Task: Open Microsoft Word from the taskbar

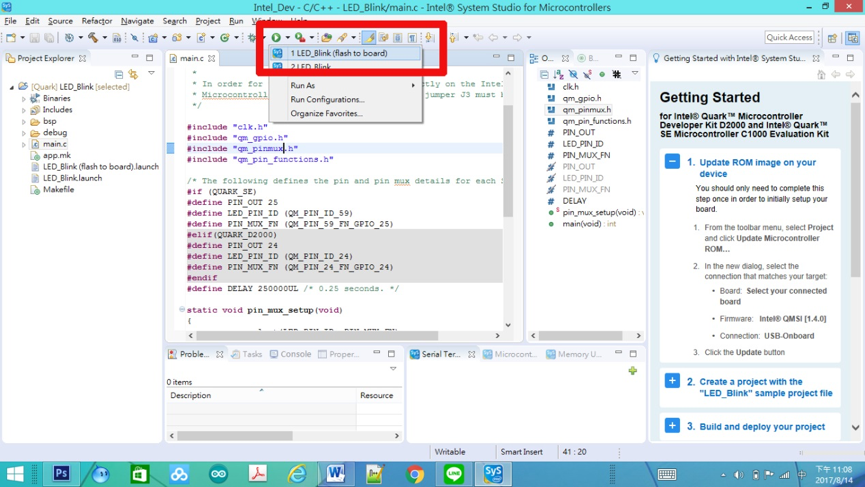Action: (x=336, y=474)
